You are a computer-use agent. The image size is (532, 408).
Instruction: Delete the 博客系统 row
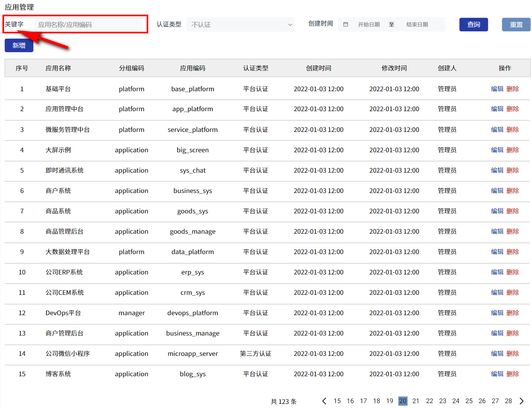tap(513, 374)
